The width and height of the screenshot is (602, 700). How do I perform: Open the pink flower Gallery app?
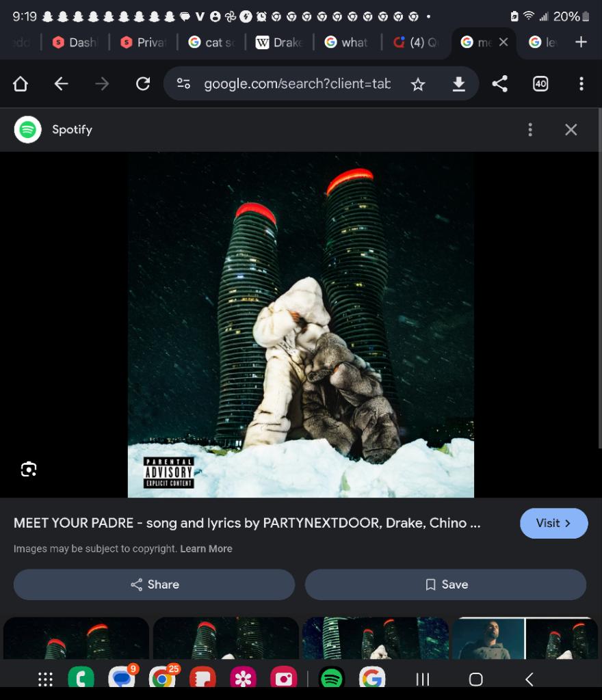(x=243, y=677)
